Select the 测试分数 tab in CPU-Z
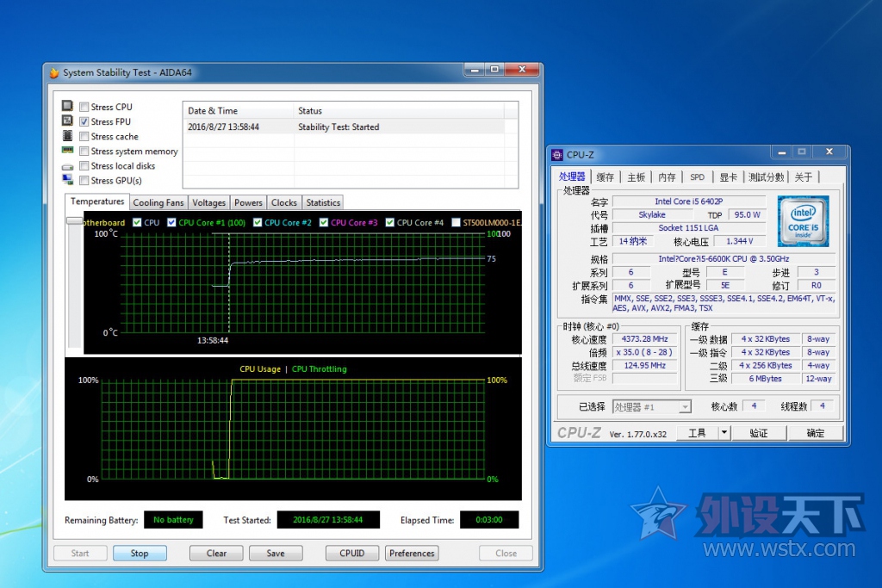This screenshot has width=882, height=588. 766,177
